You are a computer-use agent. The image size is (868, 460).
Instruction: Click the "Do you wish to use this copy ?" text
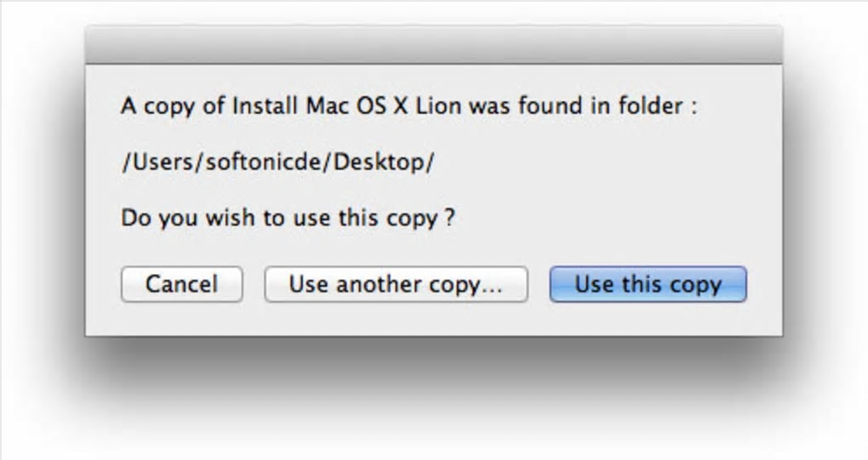pos(288,218)
